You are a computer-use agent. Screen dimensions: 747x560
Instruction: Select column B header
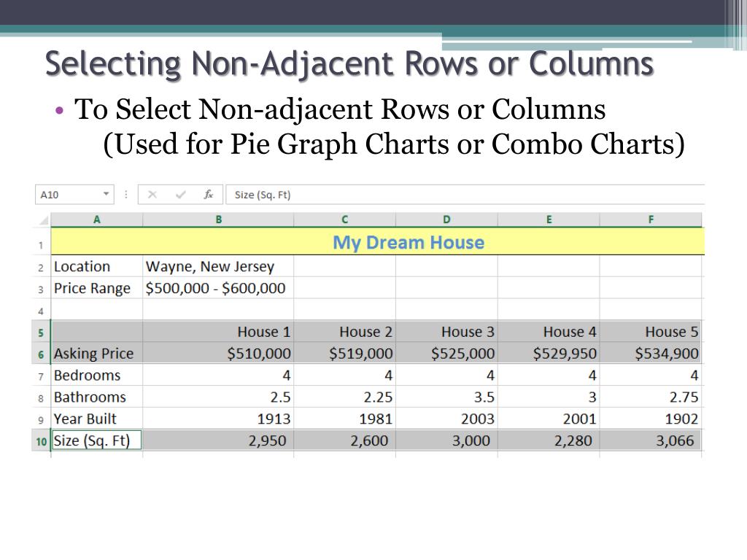click(x=218, y=219)
